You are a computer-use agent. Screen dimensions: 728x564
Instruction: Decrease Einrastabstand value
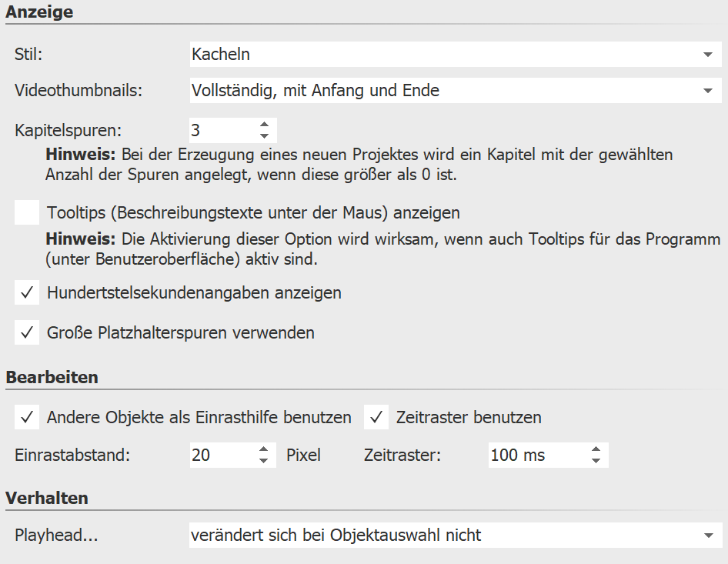262,460
